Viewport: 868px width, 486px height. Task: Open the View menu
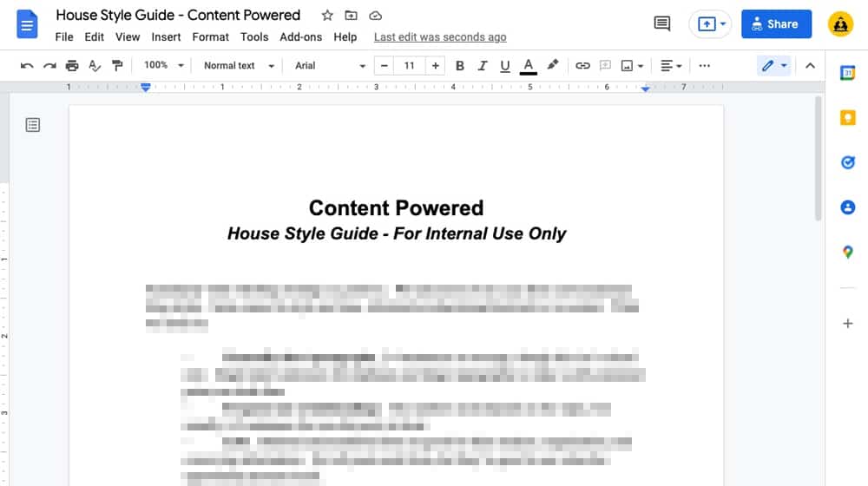(128, 37)
